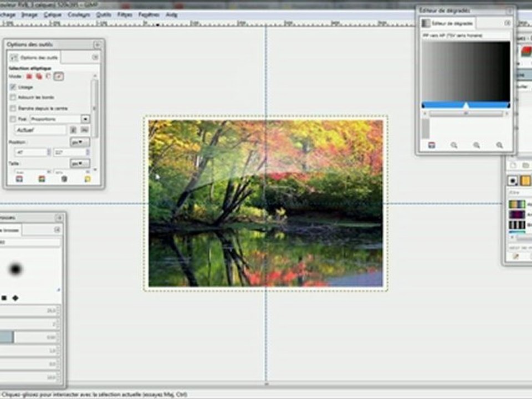Select Subtract from selection mode icon

(49, 76)
